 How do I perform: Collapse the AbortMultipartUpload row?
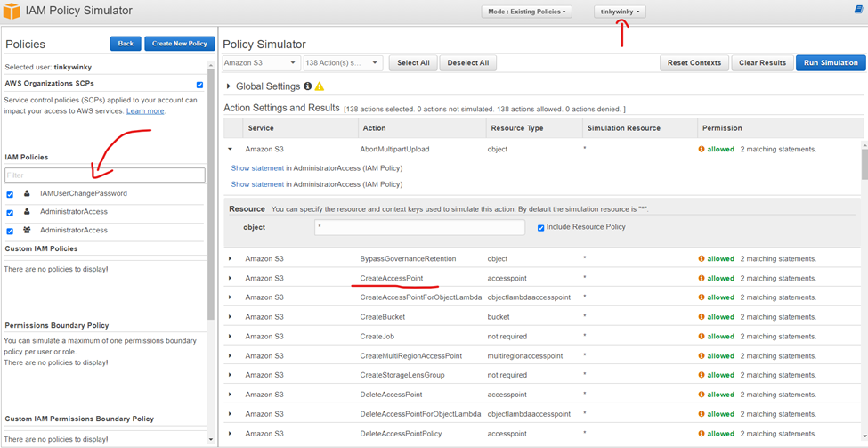[x=231, y=149]
